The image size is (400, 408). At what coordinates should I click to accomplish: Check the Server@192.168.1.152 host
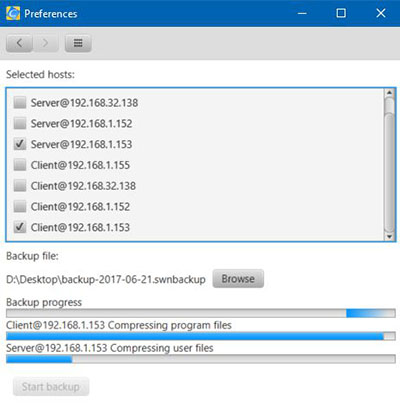(x=20, y=123)
